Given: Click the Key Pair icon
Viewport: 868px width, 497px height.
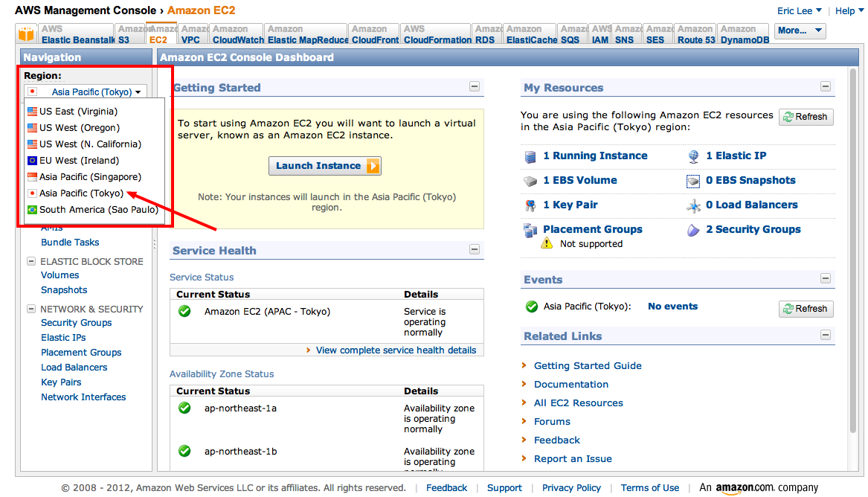Looking at the screenshot, I should 530,205.
